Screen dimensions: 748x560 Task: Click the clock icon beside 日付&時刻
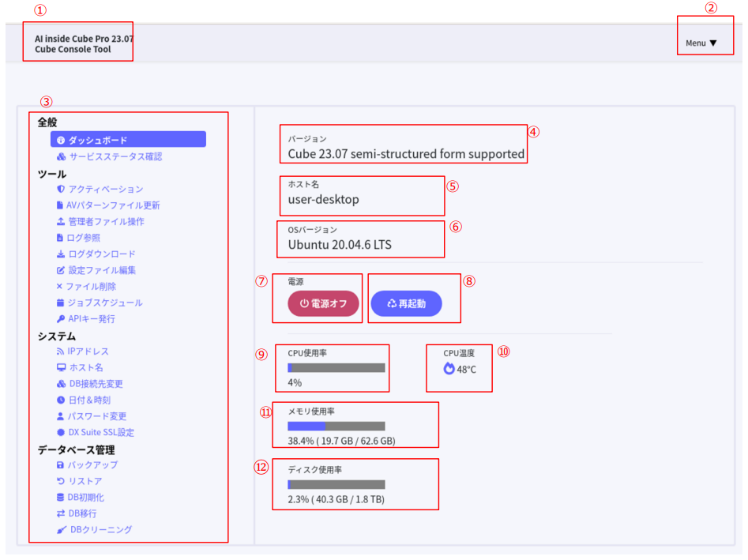click(61, 400)
